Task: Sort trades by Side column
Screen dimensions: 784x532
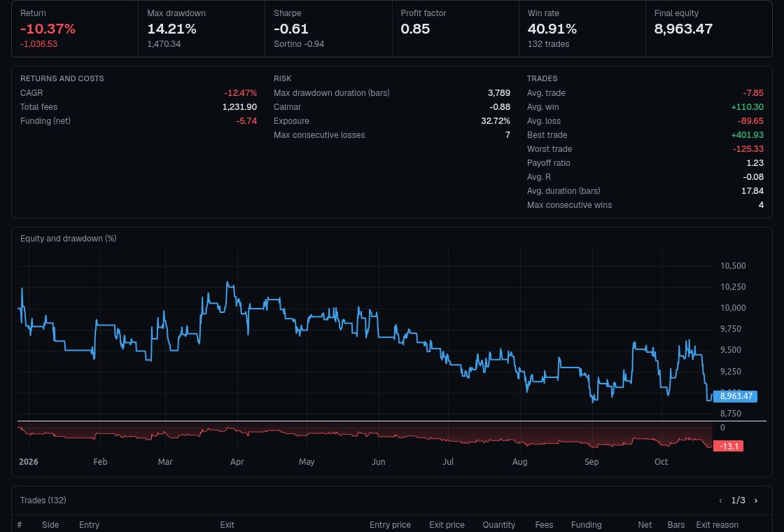Action: [50, 524]
